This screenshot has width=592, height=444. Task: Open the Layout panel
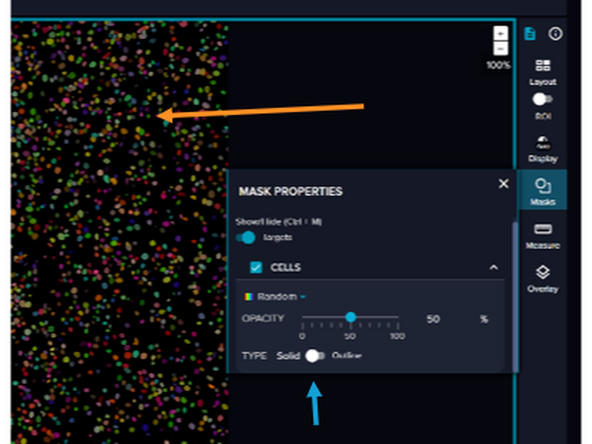[543, 72]
